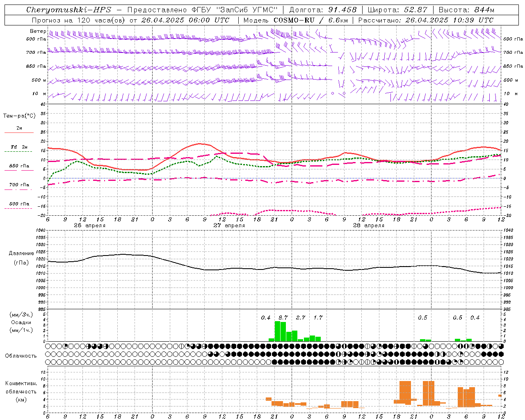Click the "Высота: 844м" header field
The image size is (525, 420).
click(x=466, y=10)
